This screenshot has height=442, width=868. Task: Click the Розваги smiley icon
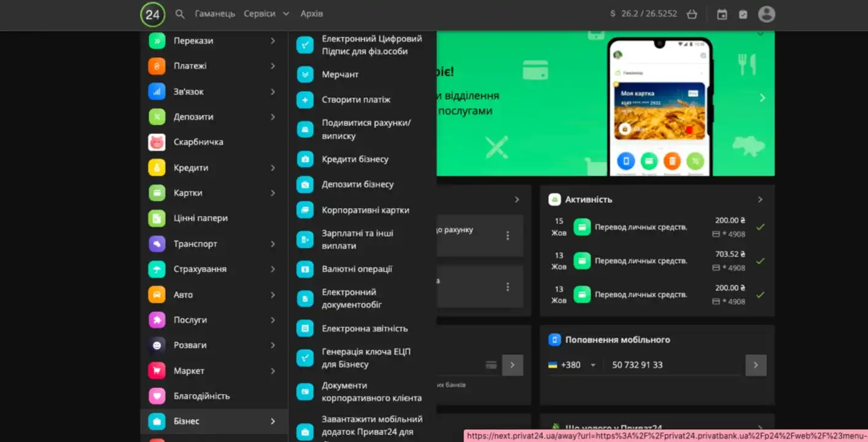coord(157,345)
